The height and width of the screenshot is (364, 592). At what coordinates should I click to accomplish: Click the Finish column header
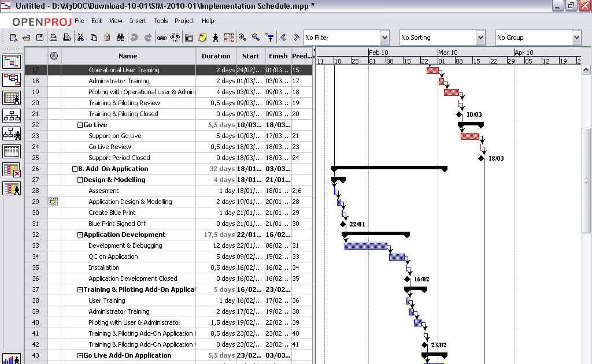(x=278, y=56)
